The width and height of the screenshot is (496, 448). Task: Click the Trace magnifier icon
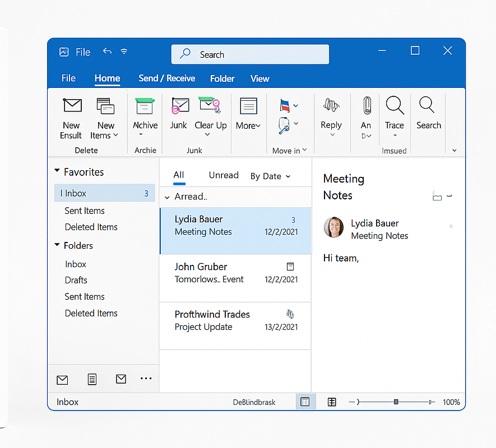pos(395,106)
